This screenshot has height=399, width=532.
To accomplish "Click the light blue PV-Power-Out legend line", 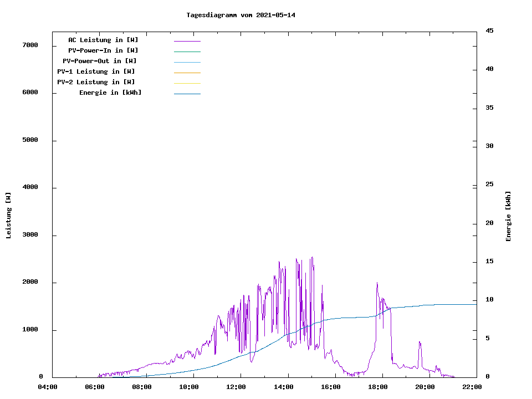I will pyautogui.click(x=187, y=62).
